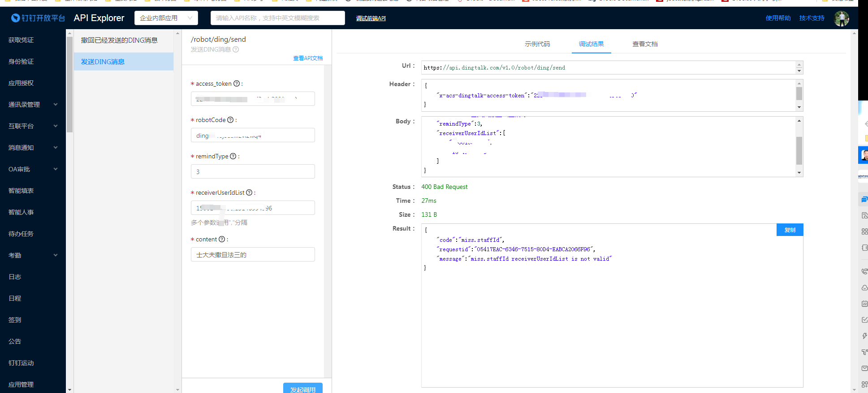Click the 发起调用 button
868x393 pixels.
[303, 389]
